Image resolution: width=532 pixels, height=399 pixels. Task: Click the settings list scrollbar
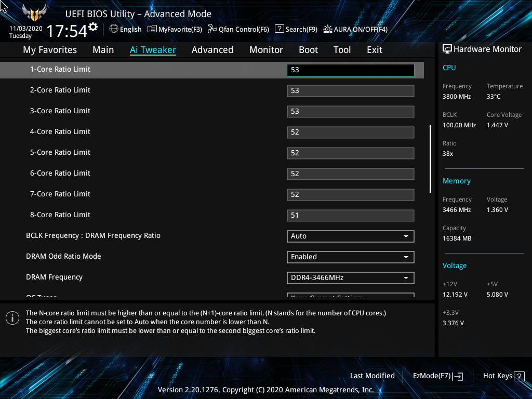(430, 159)
